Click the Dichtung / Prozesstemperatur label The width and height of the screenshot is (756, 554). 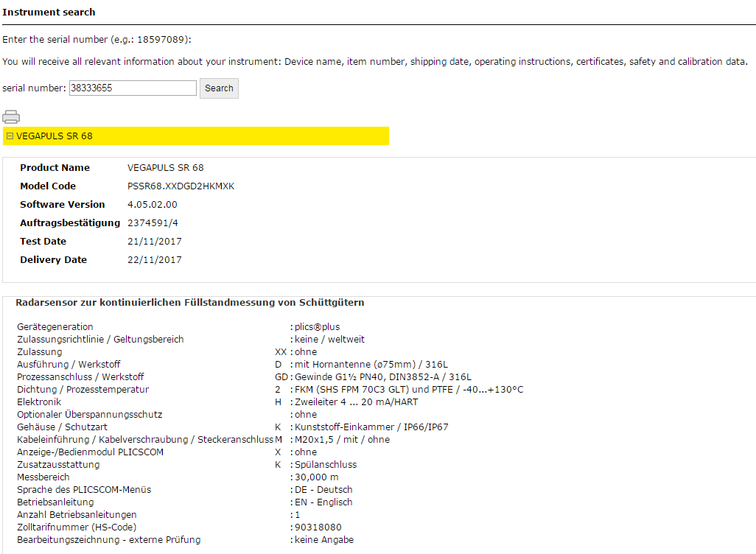coord(83,390)
